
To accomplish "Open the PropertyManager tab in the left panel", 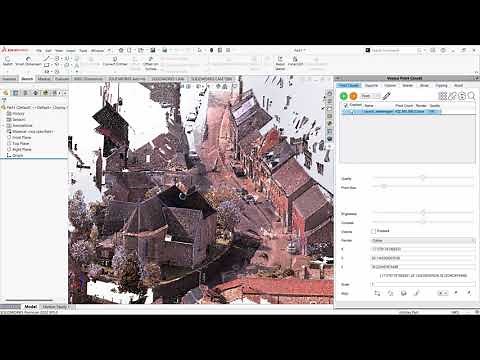I will (x=15, y=93).
